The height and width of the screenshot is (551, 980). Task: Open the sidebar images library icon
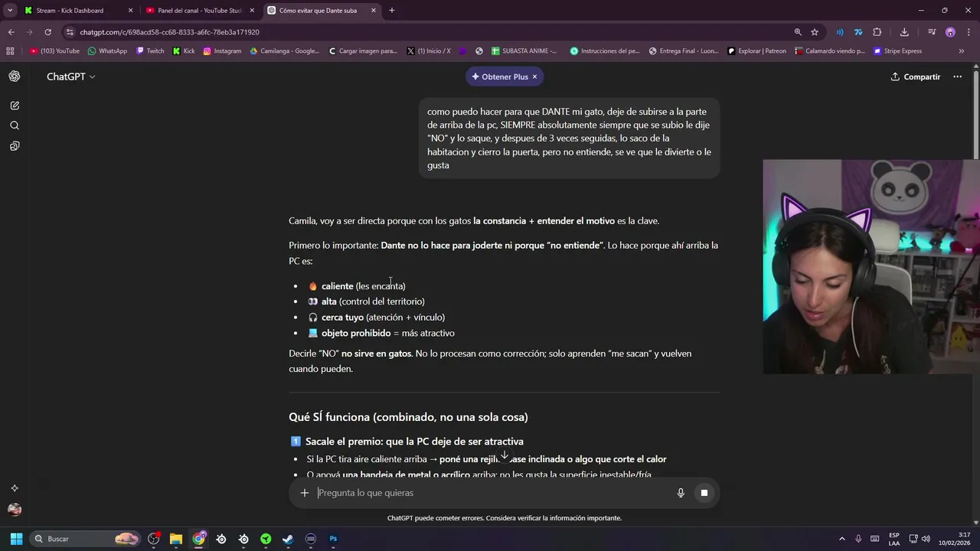(x=15, y=146)
